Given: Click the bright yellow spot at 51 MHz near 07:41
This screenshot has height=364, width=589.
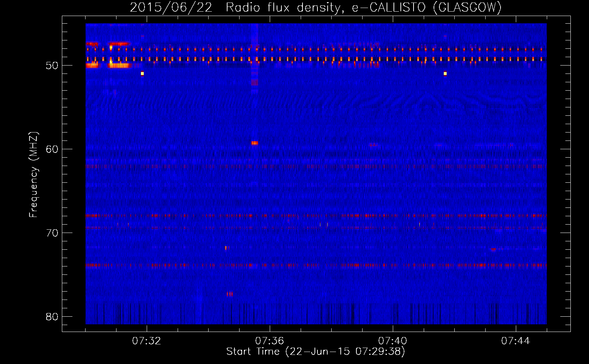Looking at the screenshot, I should 445,74.
